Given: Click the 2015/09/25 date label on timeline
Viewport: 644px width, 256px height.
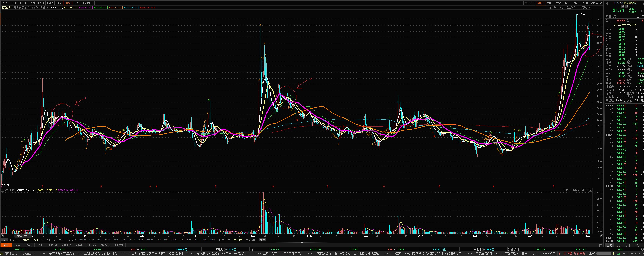Looking at the screenshot, I should (x=23, y=236).
